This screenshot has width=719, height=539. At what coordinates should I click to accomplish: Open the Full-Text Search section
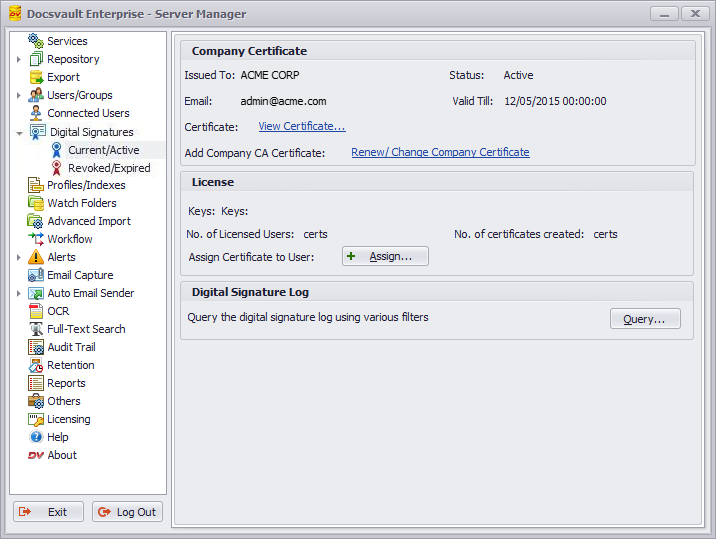86,329
